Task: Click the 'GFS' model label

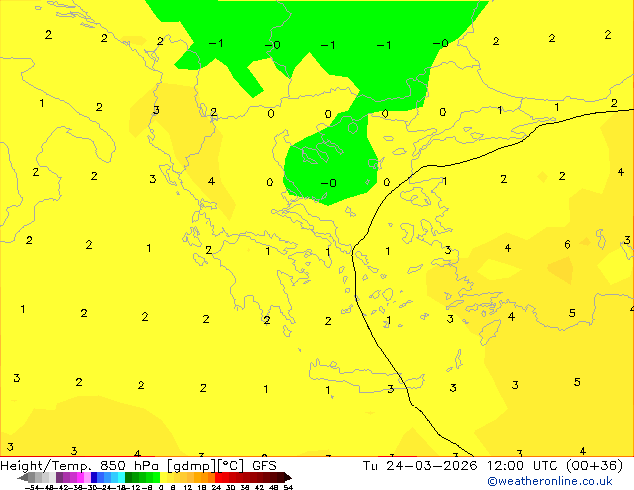Action: click(264, 466)
